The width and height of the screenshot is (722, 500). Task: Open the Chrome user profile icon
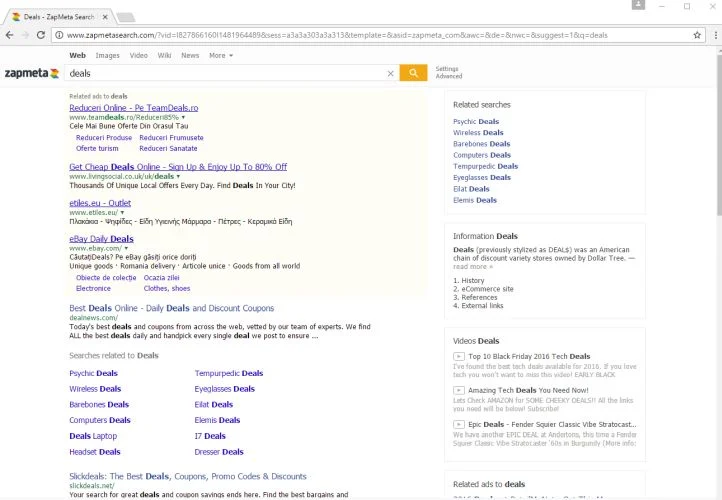(x=638, y=5)
